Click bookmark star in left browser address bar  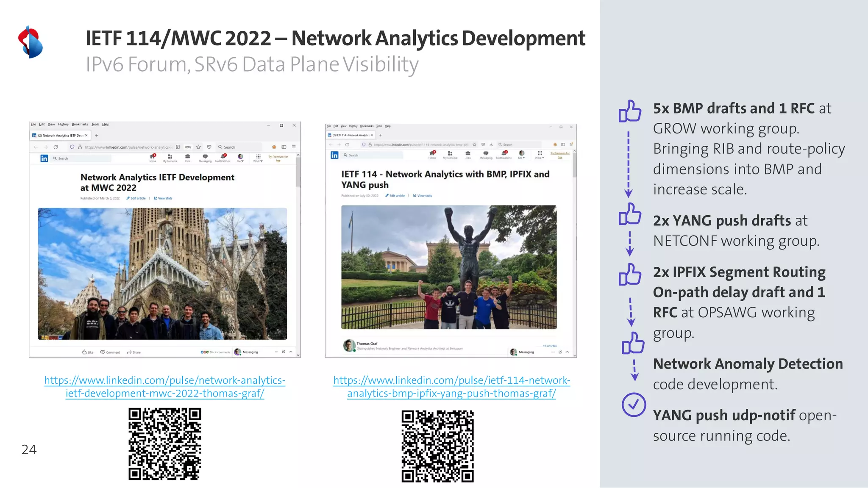pos(198,147)
